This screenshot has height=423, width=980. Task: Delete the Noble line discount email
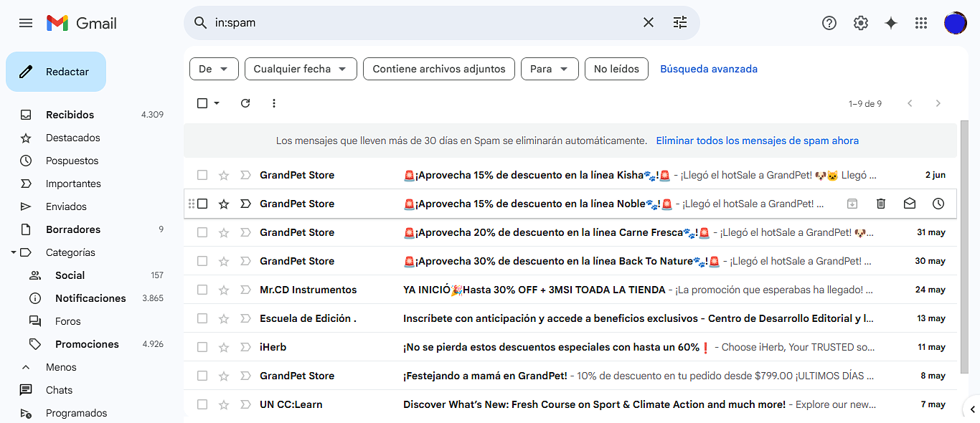880,204
